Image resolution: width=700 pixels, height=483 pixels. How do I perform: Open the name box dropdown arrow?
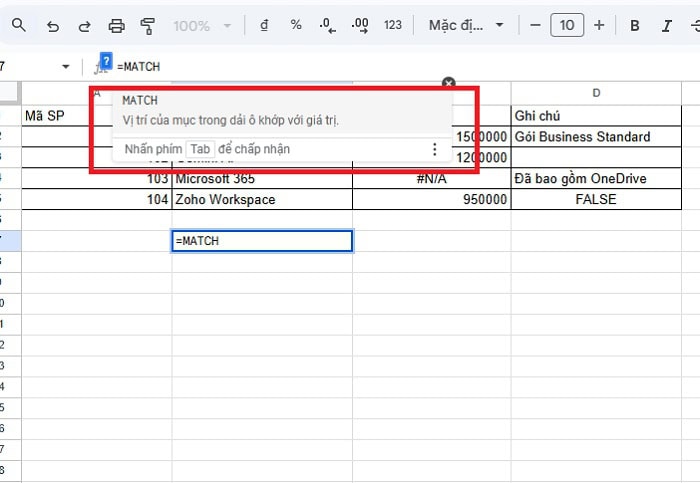[x=66, y=67]
